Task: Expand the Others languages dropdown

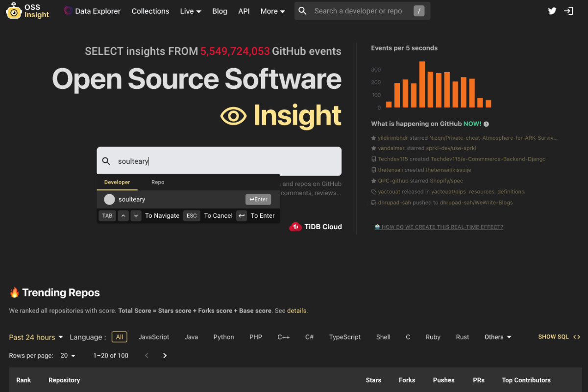Action: click(497, 337)
